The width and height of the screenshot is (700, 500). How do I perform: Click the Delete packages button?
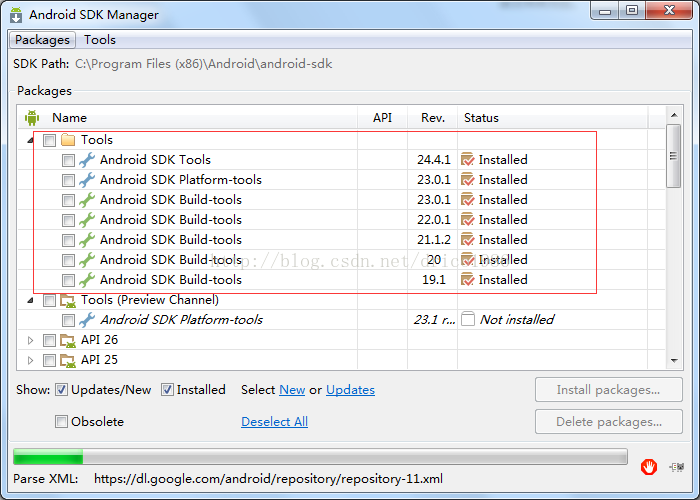click(x=608, y=422)
